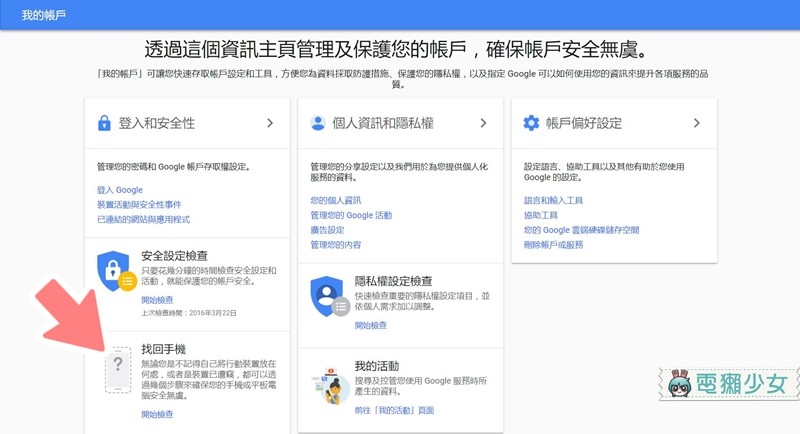Click 開始檢查 under 安全設定檢查

tap(157, 300)
